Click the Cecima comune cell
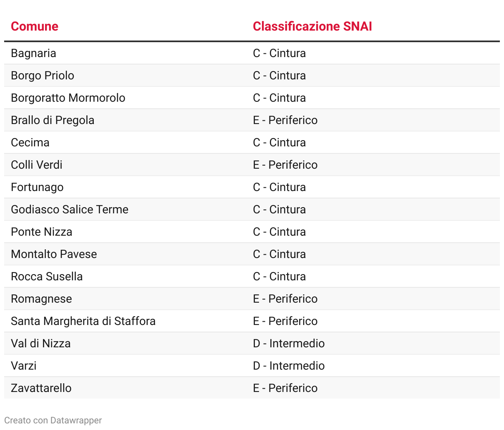The height and width of the screenshot is (430, 504). (30, 142)
